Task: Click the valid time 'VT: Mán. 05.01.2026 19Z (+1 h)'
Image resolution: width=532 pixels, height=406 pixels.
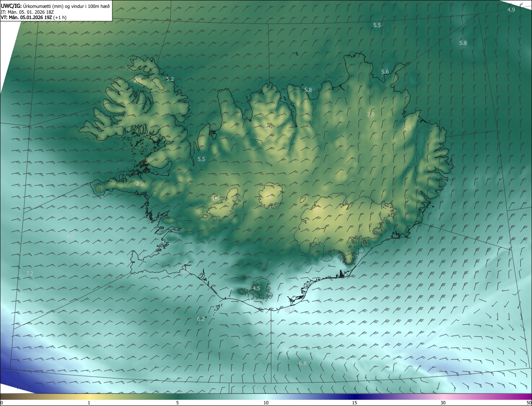Action: [34, 17]
